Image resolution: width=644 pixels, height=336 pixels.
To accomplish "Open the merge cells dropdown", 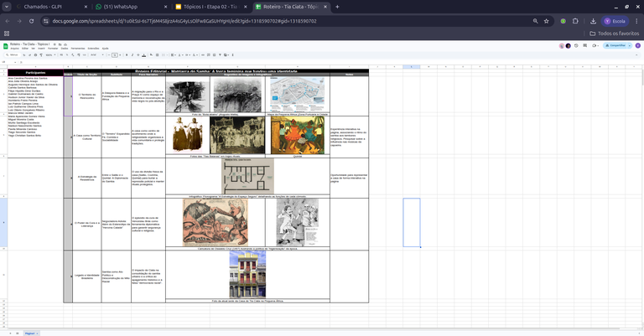I will (164, 55).
